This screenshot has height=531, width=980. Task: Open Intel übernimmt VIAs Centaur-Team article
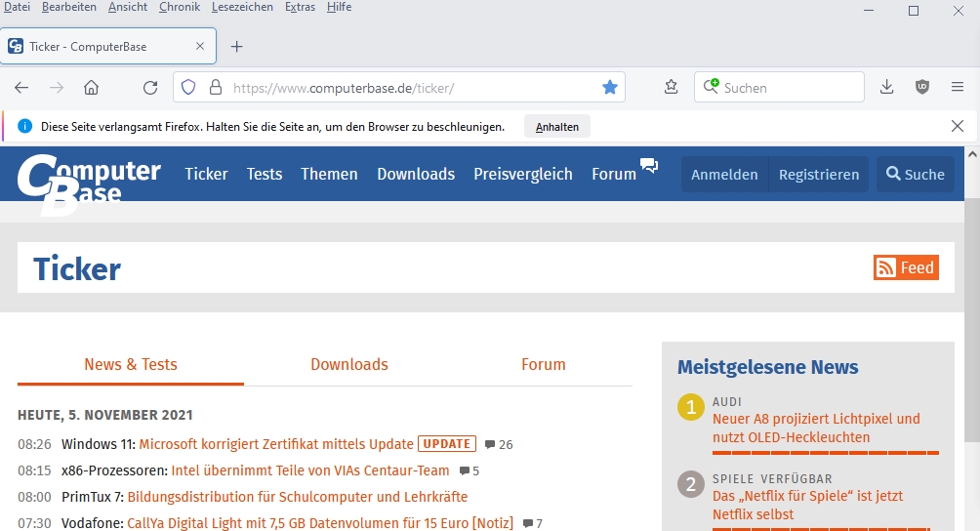pyautogui.click(x=310, y=470)
